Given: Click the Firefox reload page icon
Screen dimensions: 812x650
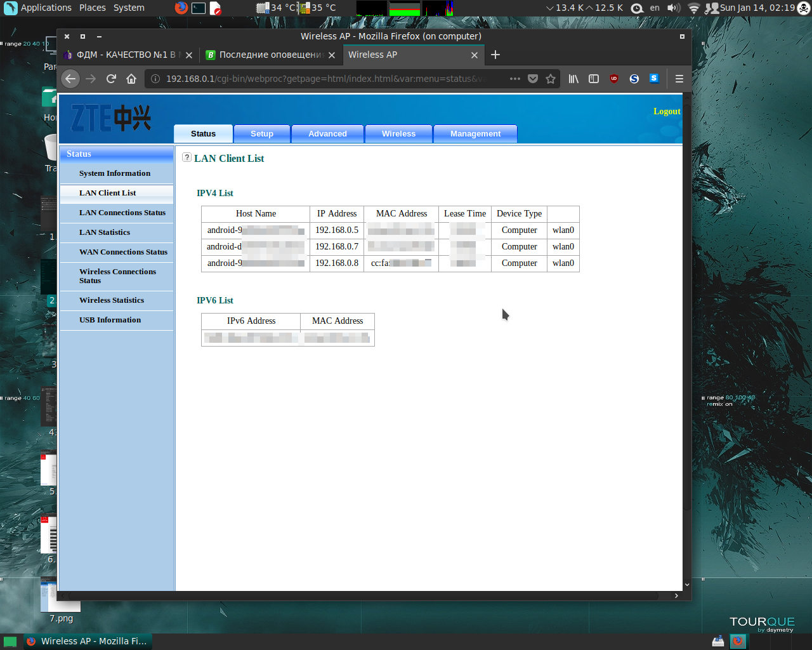Looking at the screenshot, I should (x=111, y=79).
